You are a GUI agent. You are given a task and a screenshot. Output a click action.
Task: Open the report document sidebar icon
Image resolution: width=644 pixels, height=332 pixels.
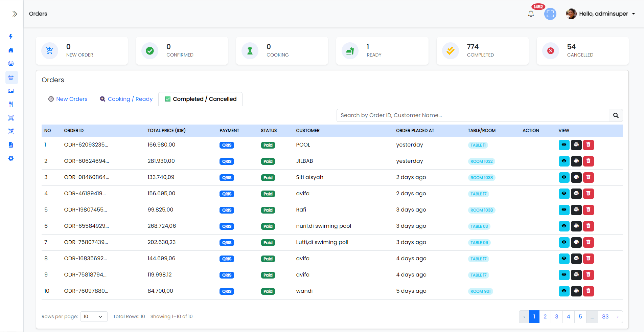(11, 145)
